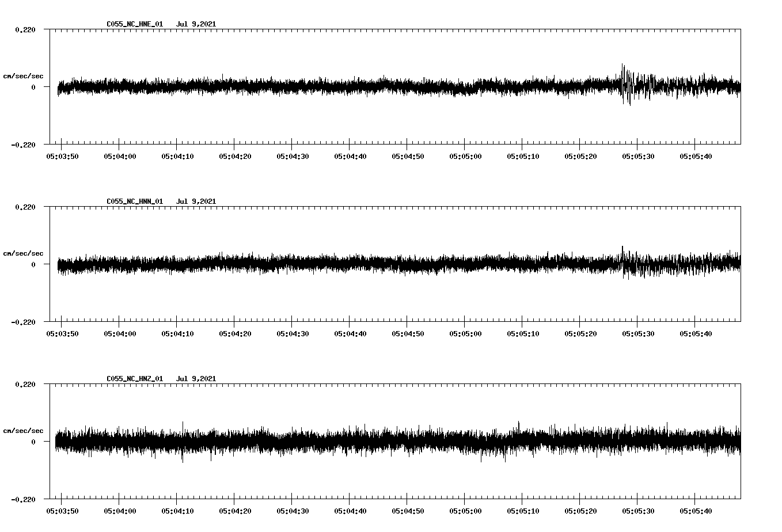This screenshot has height=532, width=782.
Task: Click cm/sec/sec unit label on HNZ plot
Action: tap(23, 431)
